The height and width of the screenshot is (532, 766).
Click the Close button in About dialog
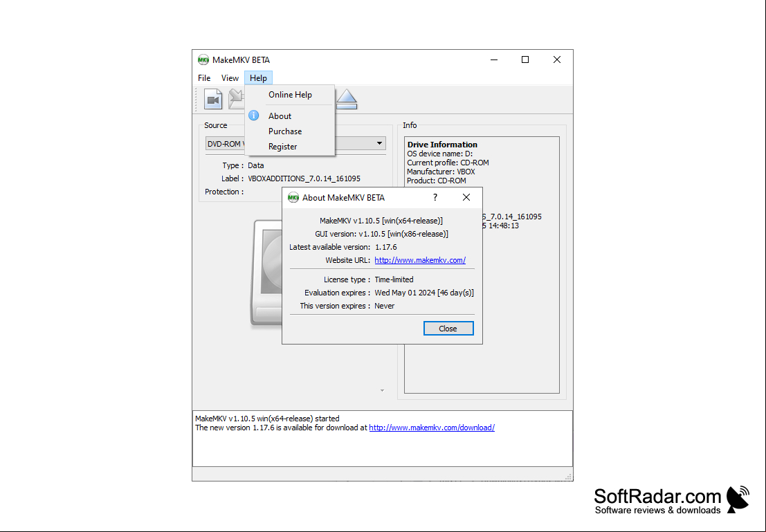click(448, 329)
